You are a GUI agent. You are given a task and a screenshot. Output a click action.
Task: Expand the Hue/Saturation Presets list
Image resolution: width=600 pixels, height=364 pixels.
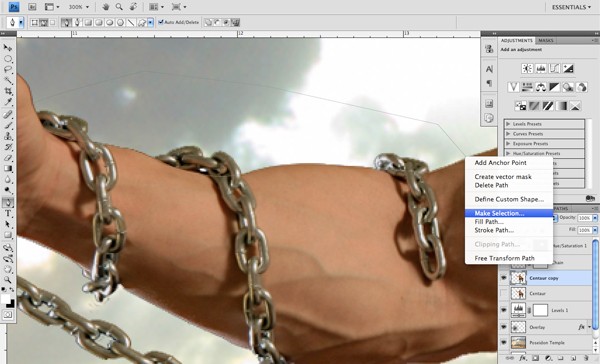(x=508, y=153)
